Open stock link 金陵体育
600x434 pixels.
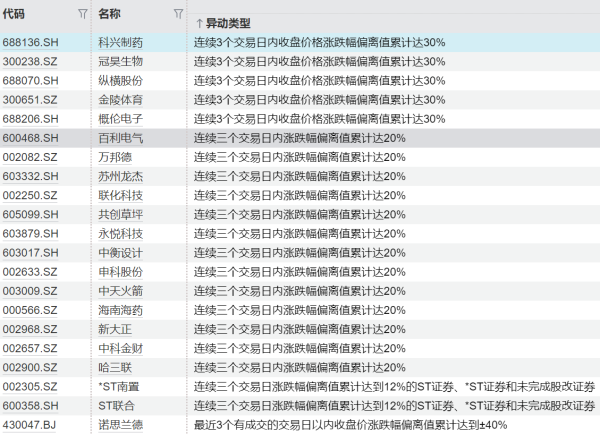click(x=120, y=99)
